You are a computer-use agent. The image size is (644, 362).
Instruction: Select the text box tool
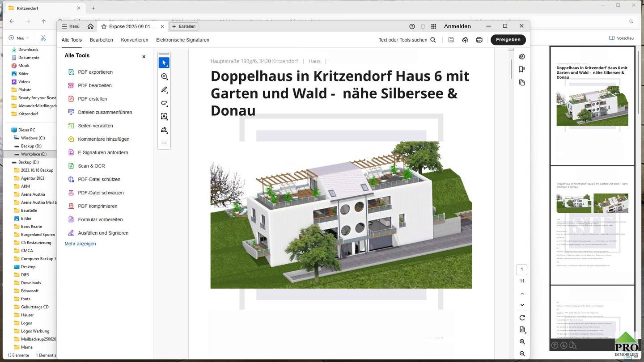pyautogui.click(x=164, y=117)
